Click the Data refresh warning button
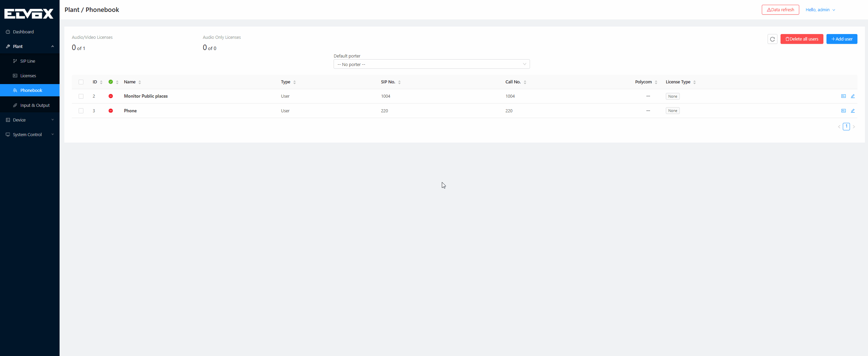The height and width of the screenshot is (356, 868). [780, 10]
